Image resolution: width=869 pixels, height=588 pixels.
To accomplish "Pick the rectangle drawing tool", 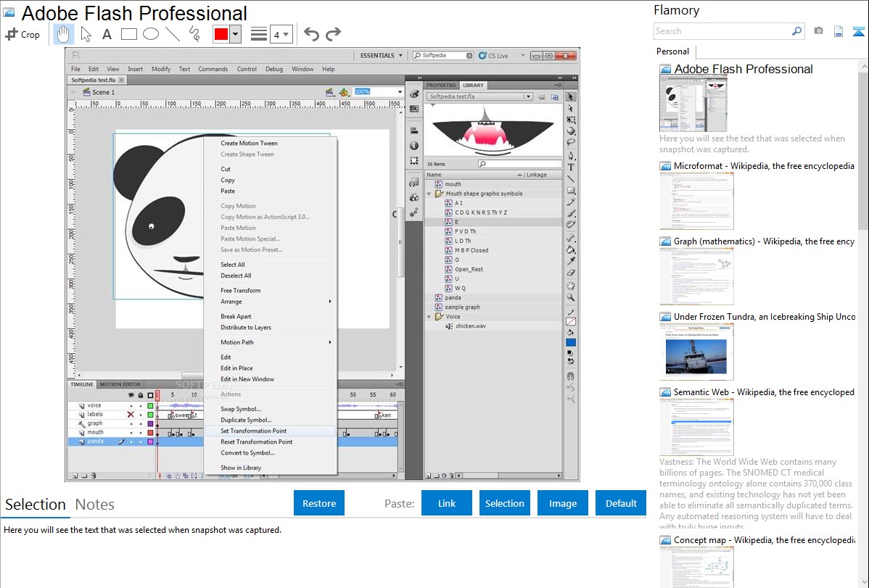I will point(128,34).
